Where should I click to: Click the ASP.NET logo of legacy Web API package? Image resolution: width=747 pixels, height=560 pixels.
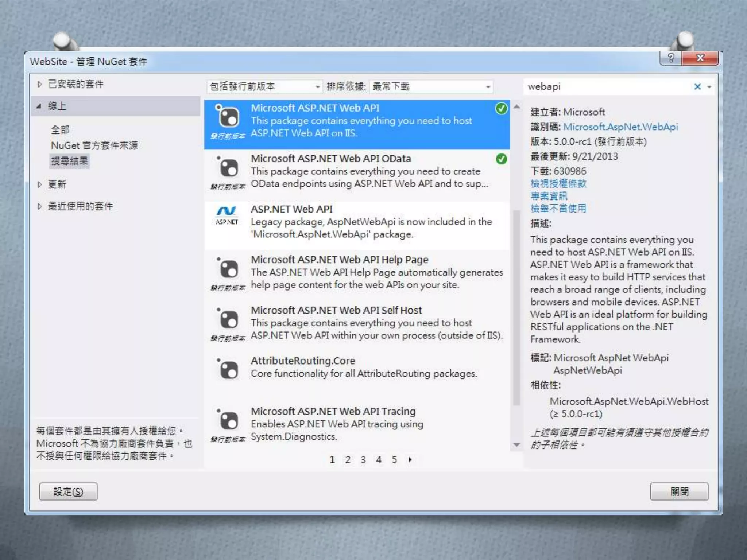pyautogui.click(x=227, y=215)
